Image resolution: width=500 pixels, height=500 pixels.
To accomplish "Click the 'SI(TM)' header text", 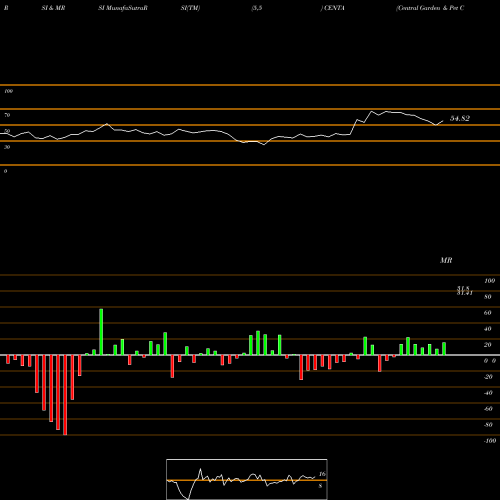I will (x=190, y=8).
